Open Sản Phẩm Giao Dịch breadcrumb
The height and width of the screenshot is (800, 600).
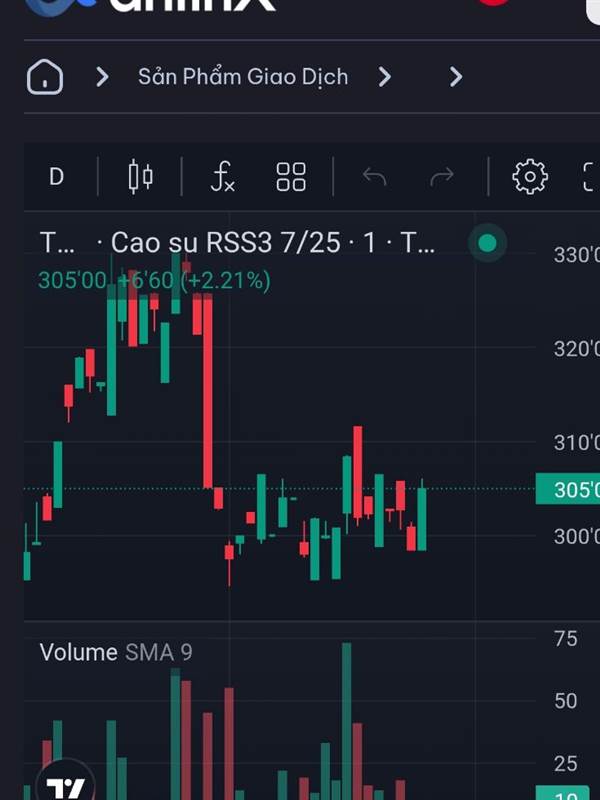243,77
